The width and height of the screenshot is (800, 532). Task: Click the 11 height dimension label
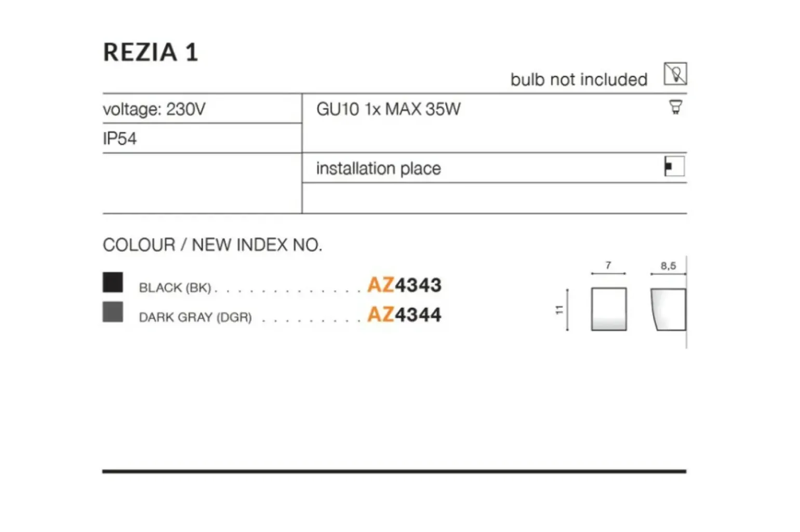559,310
